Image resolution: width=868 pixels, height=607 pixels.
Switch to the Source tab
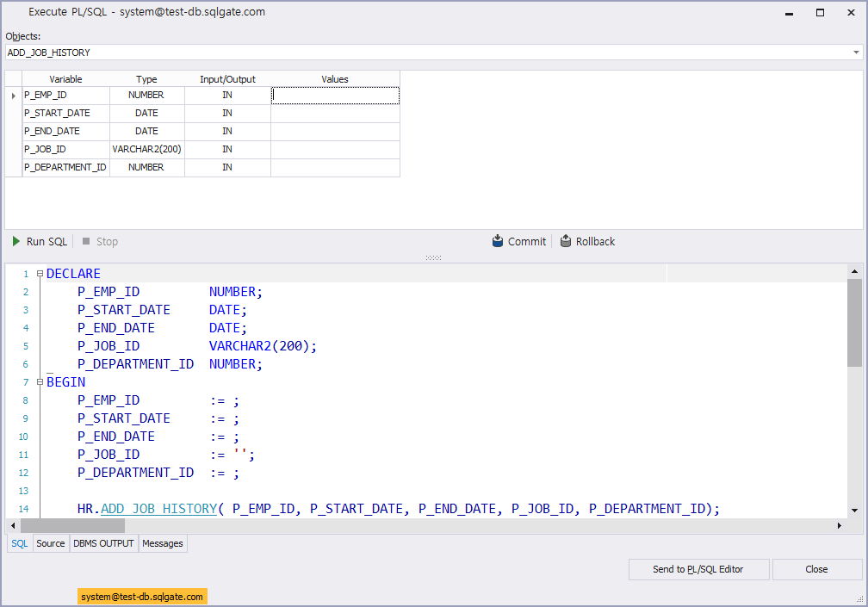50,543
